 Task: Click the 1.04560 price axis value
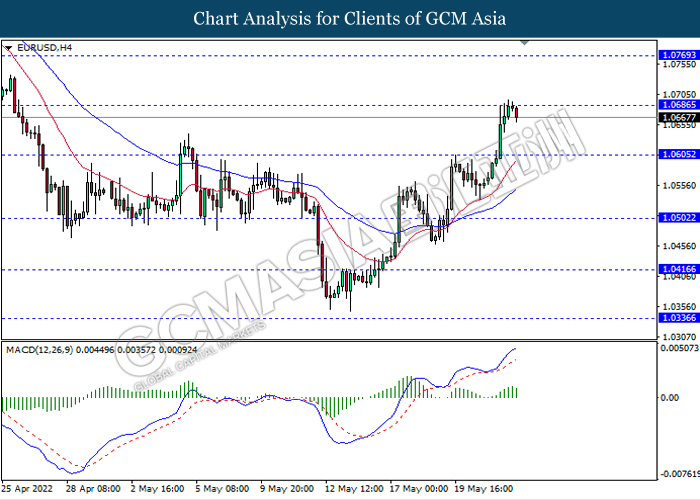click(x=679, y=246)
